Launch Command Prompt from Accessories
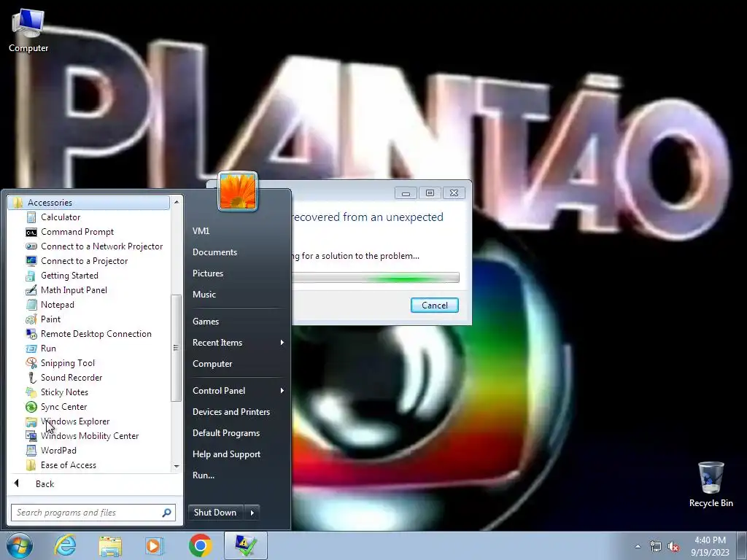The height and width of the screenshot is (560, 747). coord(77,232)
